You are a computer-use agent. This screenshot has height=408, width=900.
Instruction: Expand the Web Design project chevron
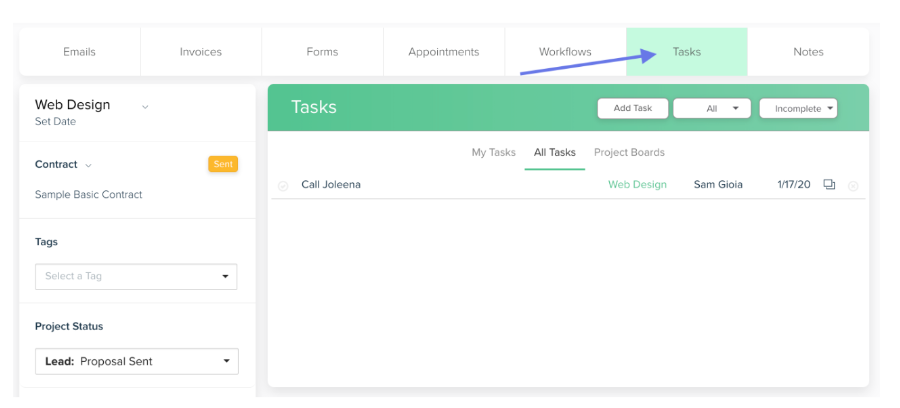click(x=145, y=107)
